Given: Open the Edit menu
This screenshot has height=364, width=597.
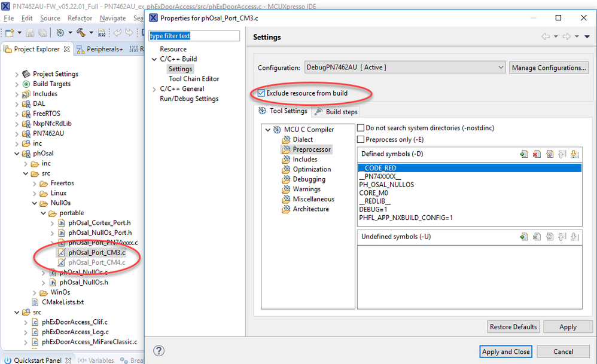Looking at the screenshot, I should [27, 19].
